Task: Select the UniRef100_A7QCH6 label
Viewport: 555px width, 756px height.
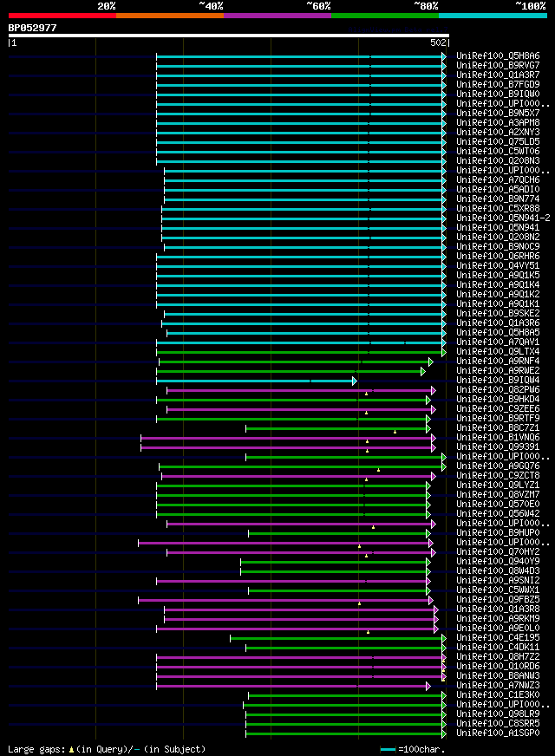Action: (x=498, y=179)
